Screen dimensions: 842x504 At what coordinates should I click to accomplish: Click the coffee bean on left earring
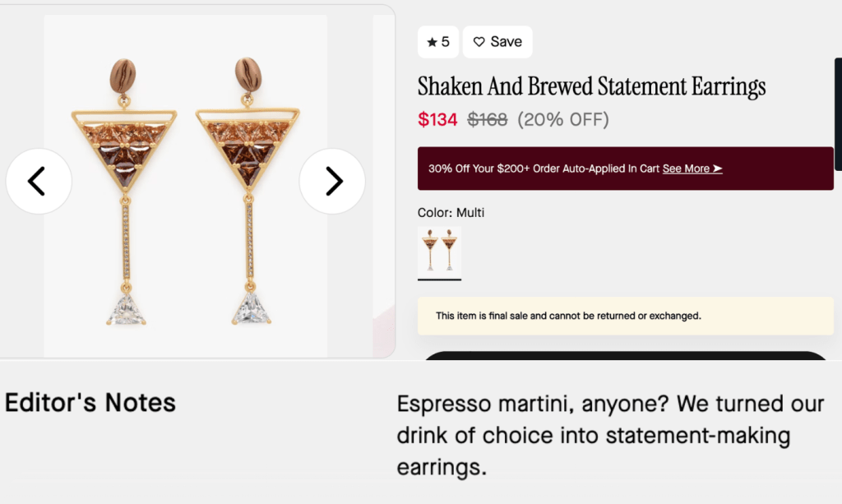[x=123, y=76]
